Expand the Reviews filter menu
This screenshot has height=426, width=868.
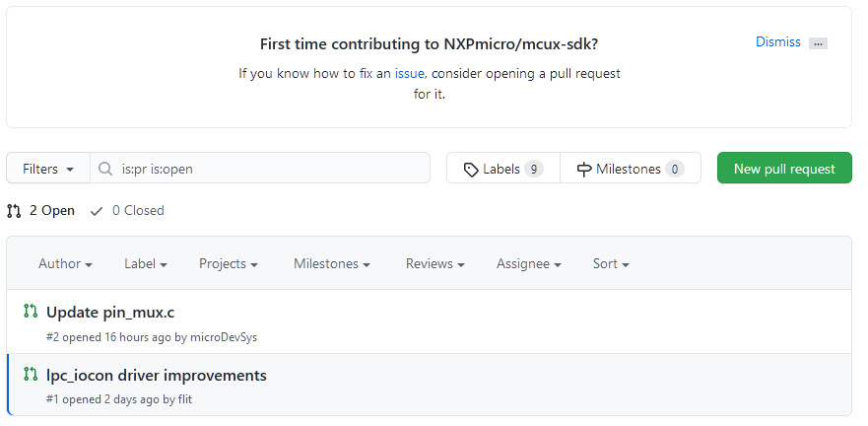click(x=434, y=263)
